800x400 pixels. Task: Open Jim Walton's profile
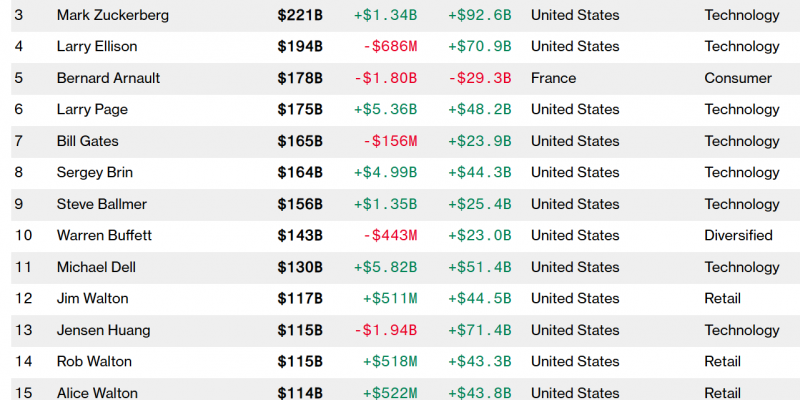pos(92,298)
